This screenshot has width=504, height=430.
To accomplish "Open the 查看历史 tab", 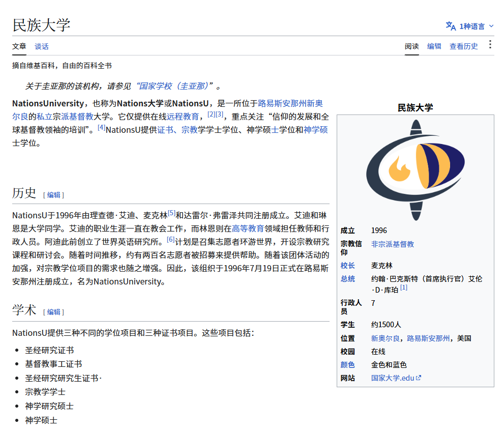I will [x=463, y=46].
